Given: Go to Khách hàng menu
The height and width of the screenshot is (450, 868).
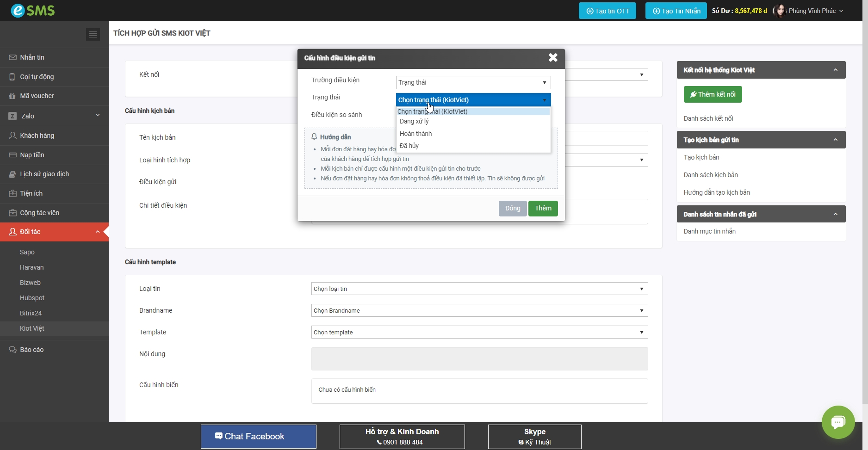Looking at the screenshot, I should click(37, 136).
